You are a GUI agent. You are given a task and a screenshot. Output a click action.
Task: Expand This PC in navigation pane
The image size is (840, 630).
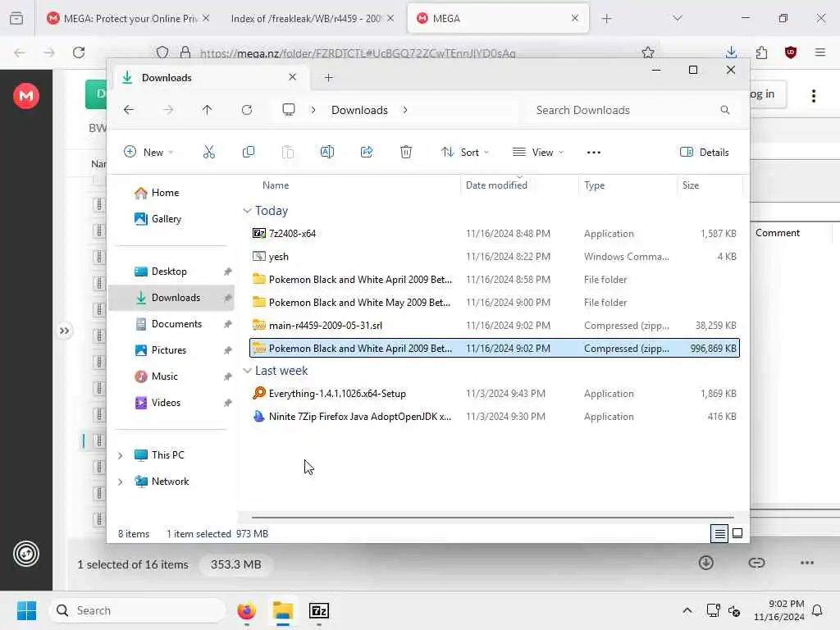(x=120, y=454)
